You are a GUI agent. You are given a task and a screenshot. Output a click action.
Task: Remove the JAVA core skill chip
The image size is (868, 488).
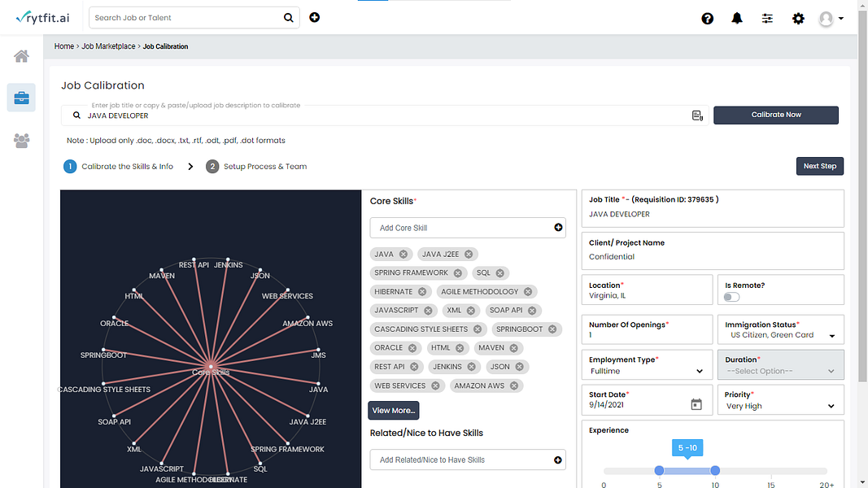(403, 255)
